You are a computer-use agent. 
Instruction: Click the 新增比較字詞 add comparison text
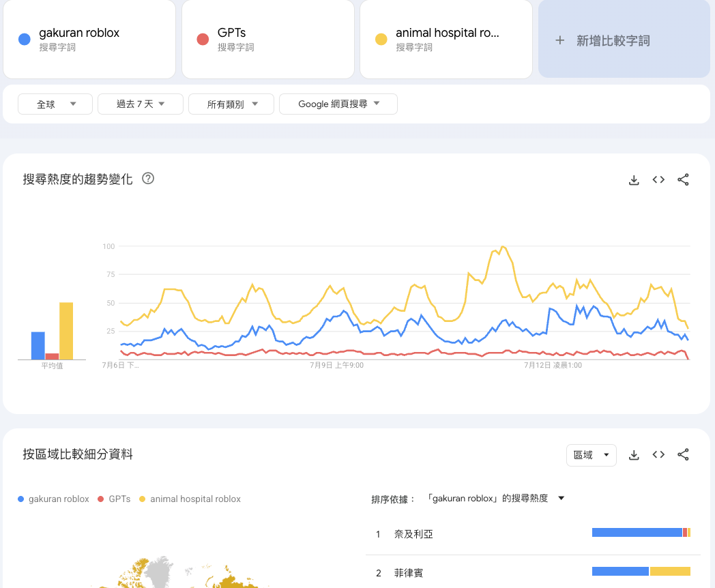pos(613,40)
